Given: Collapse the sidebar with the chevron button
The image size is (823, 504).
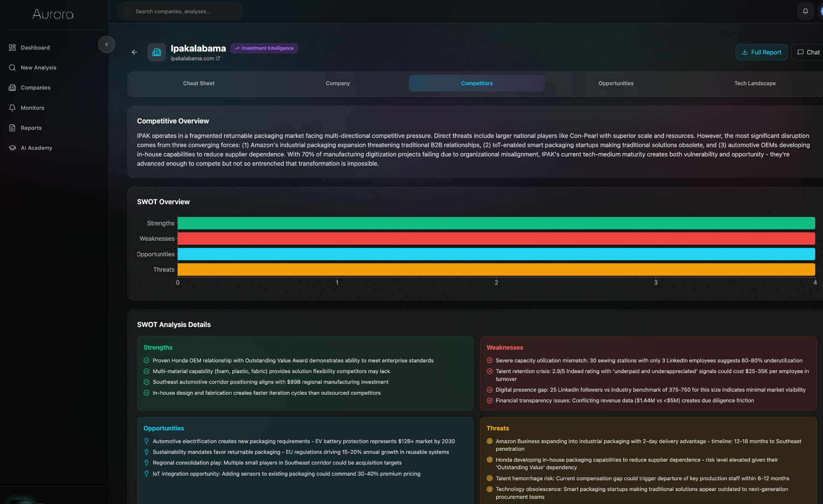Looking at the screenshot, I should click(x=106, y=45).
